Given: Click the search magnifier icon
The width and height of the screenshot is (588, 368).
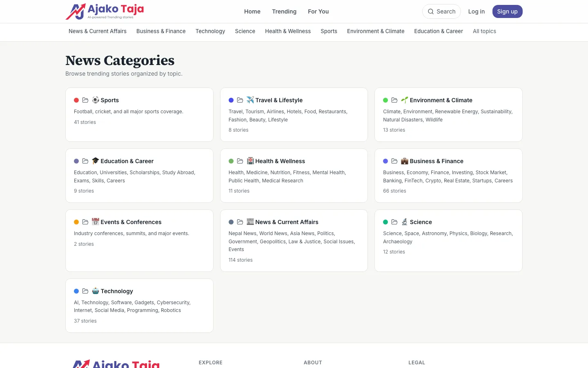Looking at the screenshot, I should pos(431,11).
